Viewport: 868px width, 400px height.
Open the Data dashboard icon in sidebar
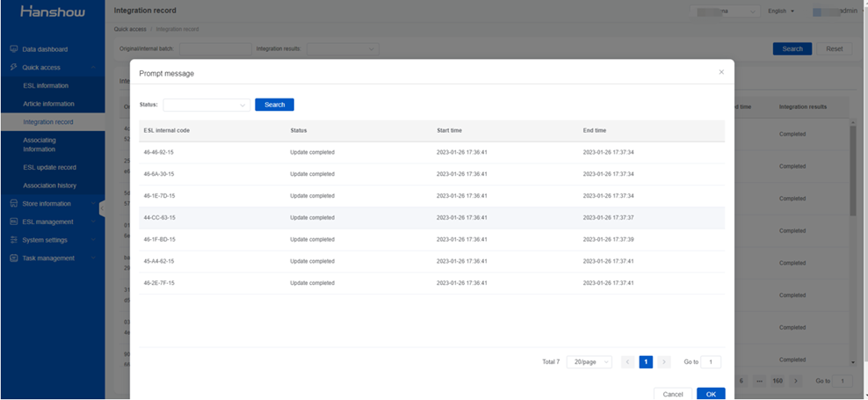[14, 49]
